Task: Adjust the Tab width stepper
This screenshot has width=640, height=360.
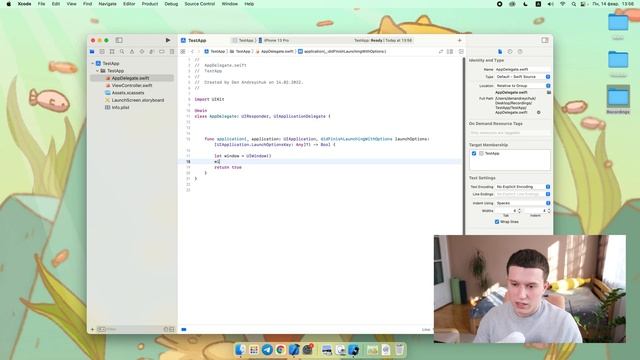Action: point(519,211)
